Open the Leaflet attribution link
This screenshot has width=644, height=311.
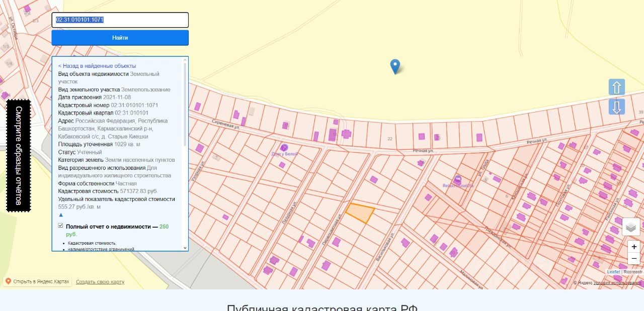click(614, 272)
